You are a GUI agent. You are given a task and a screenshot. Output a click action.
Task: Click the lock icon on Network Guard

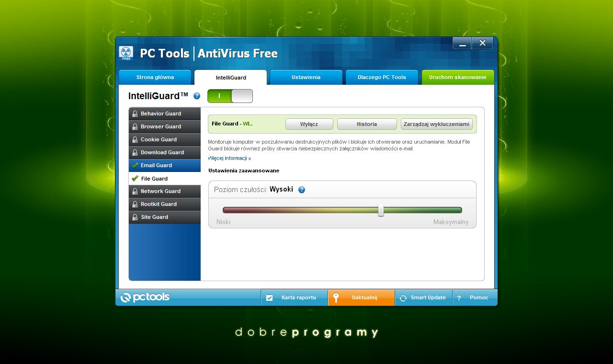click(x=135, y=192)
